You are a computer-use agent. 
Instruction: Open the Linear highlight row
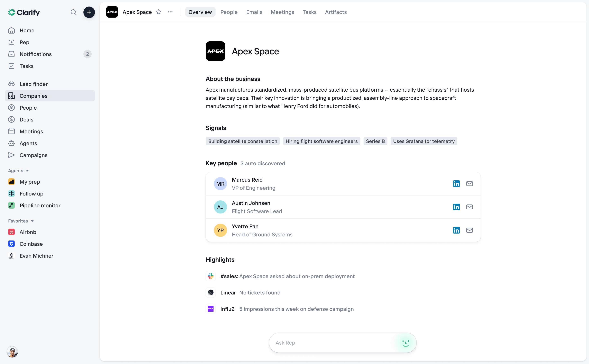tap(243, 292)
